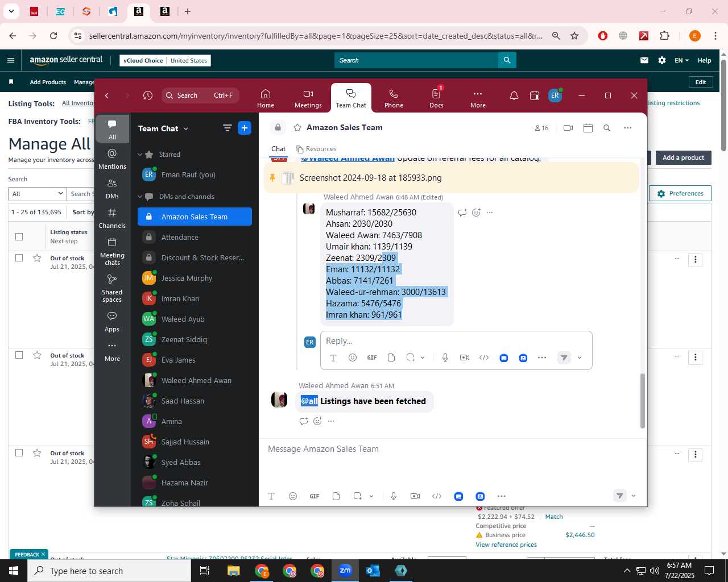Screen dimensions: 728x582
Task: Click the Reply text field
Action: tap(456, 341)
